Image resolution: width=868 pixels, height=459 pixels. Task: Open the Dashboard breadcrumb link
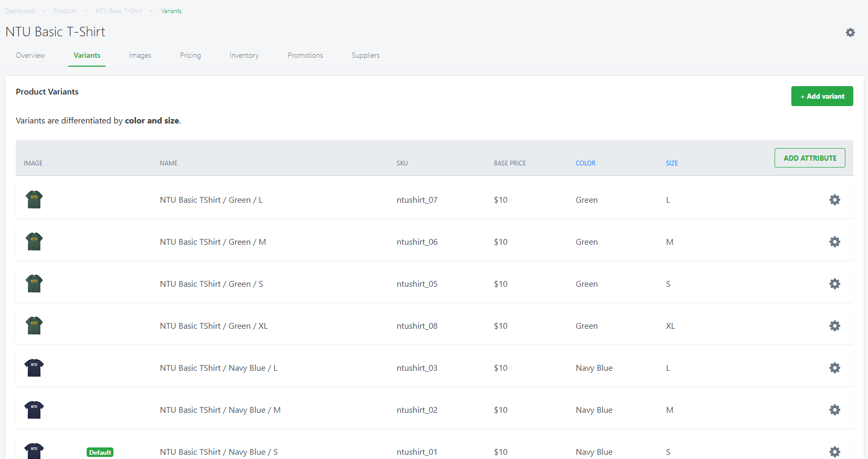point(20,11)
